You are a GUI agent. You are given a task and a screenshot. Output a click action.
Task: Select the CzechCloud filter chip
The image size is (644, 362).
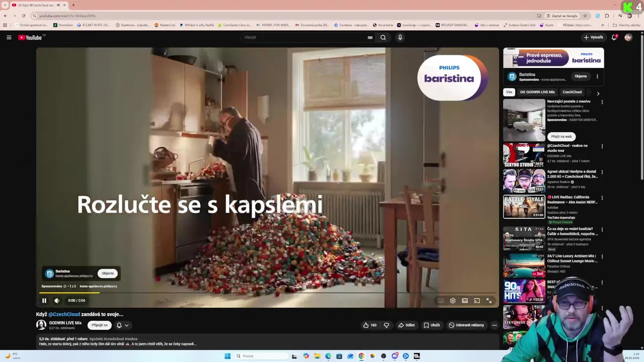[572, 92]
